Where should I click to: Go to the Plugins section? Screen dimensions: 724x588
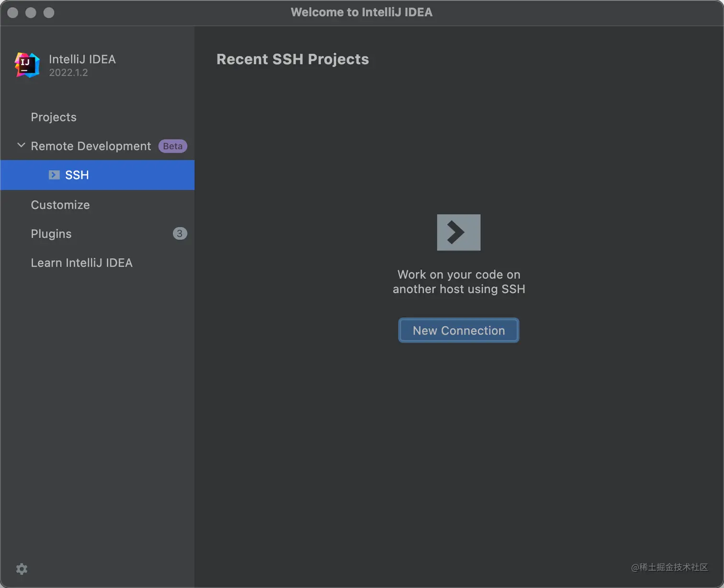click(51, 234)
